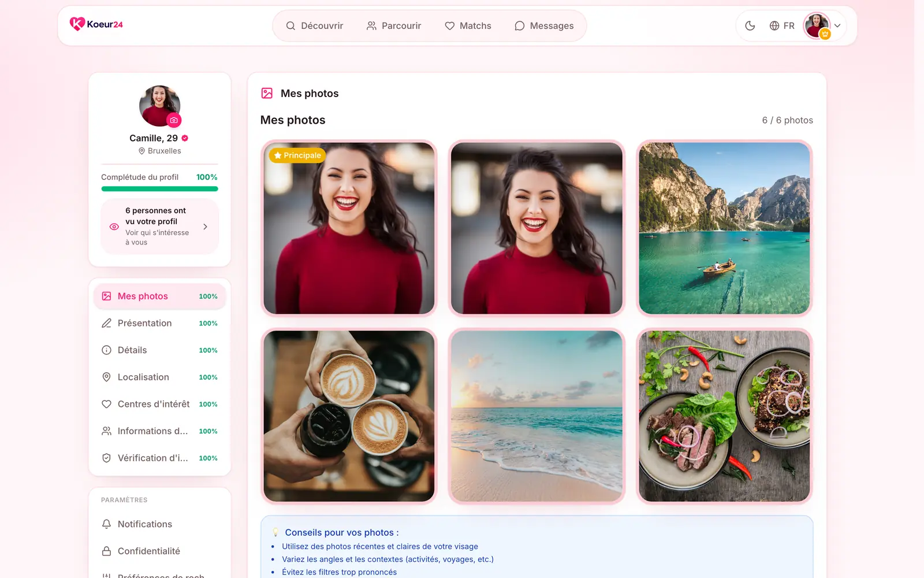Open the Présentation section
The height and width of the screenshot is (578, 924).
click(x=159, y=323)
